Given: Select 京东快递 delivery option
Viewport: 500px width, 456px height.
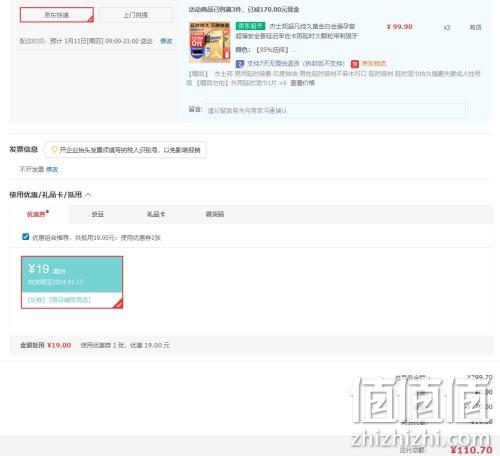Looking at the screenshot, I should pyautogui.click(x=57, y=15).
